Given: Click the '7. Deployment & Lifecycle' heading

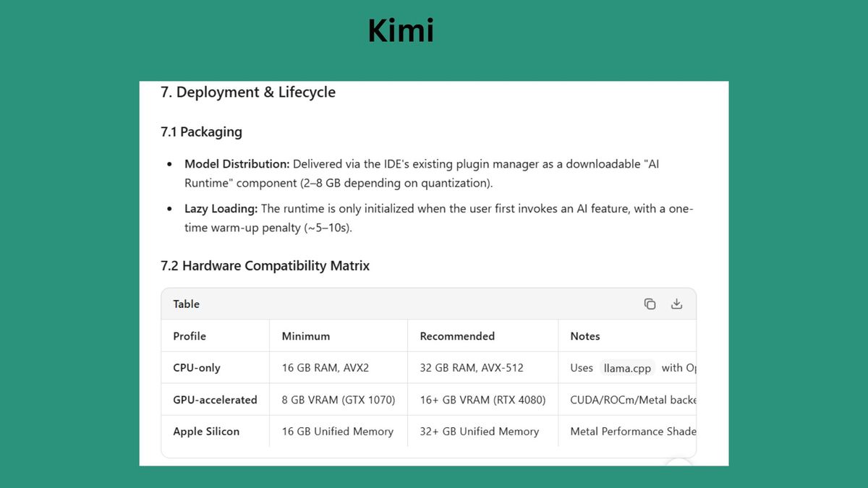Looking at the screenshot, I should [x=248, y=93].
